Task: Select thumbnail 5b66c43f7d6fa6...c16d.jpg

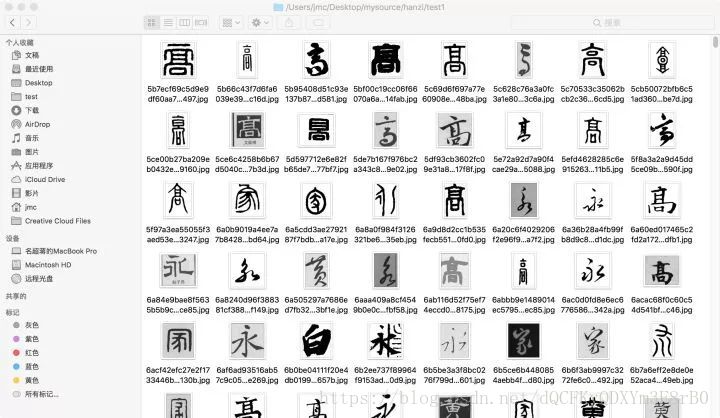Action: [247, 60]
